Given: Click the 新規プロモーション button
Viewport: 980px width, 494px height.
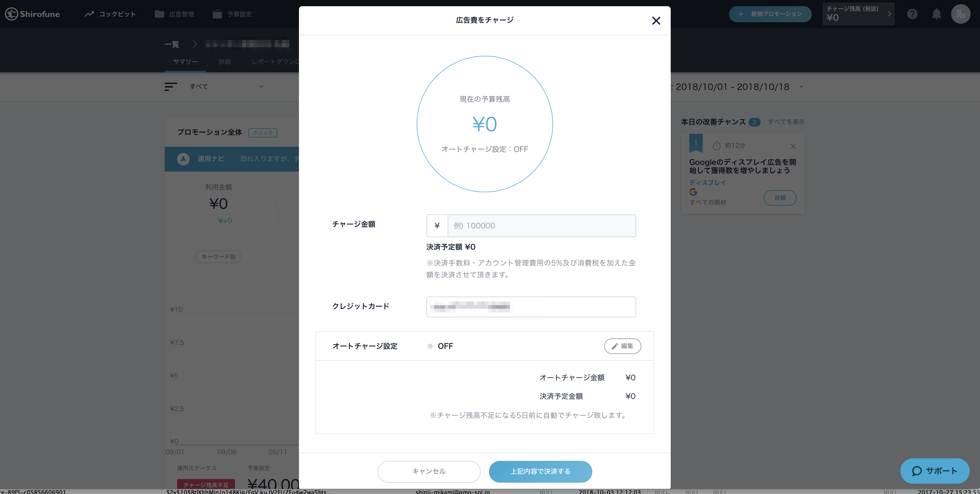Looking at the screenshot, I should click(770, 14).
